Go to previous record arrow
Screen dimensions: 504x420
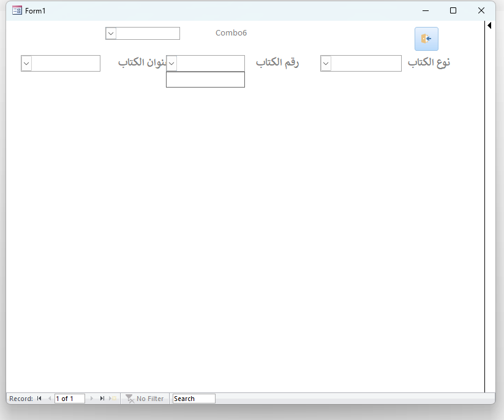(50, 399)
